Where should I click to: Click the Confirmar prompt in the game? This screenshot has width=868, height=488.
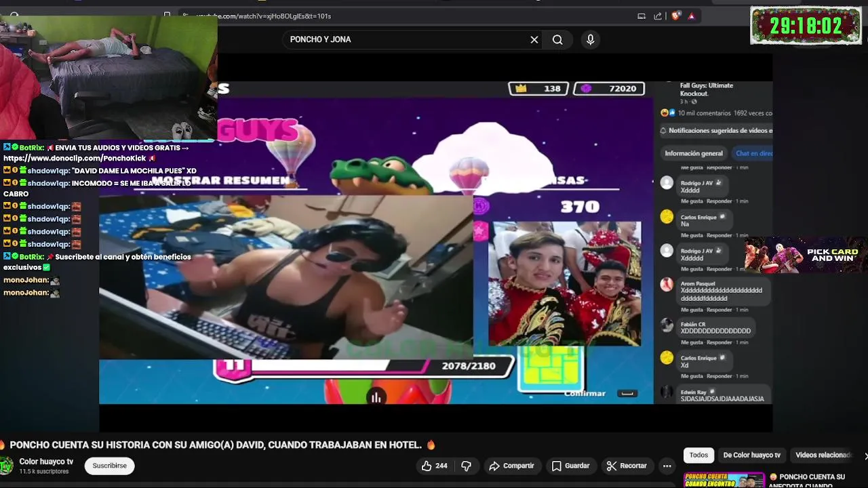[585, 393]
